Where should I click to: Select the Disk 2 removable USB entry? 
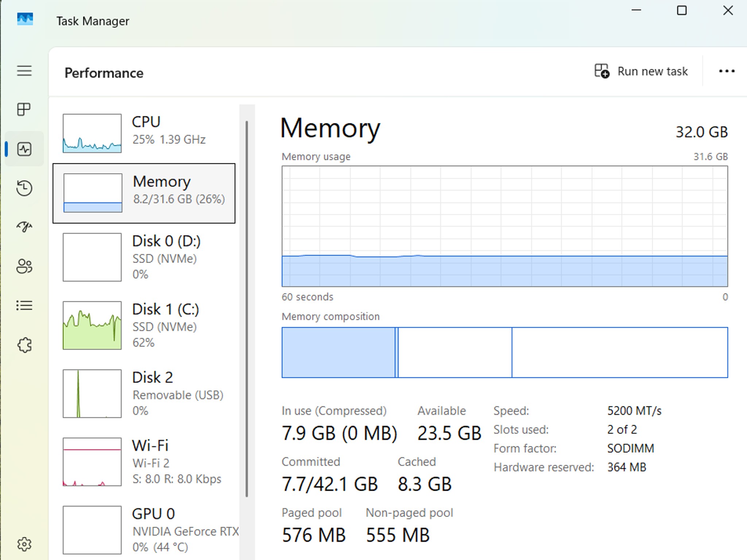pyautogui.click(x=144, y=394)
